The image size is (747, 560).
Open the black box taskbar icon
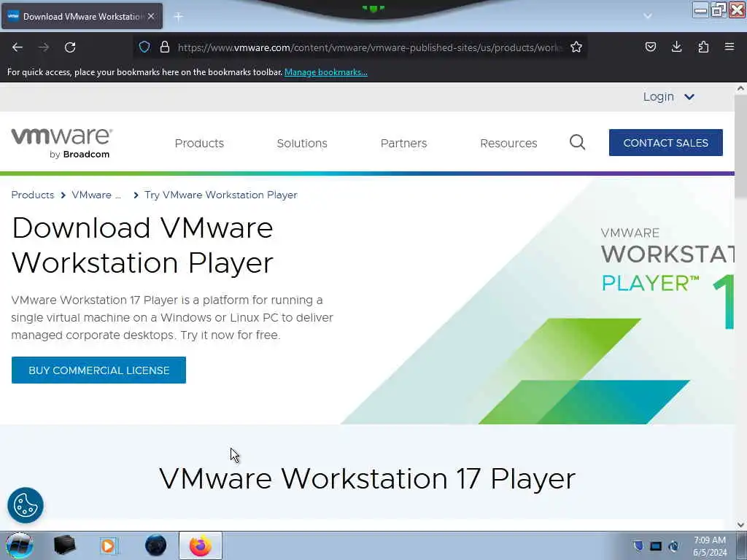coord(65,545)
